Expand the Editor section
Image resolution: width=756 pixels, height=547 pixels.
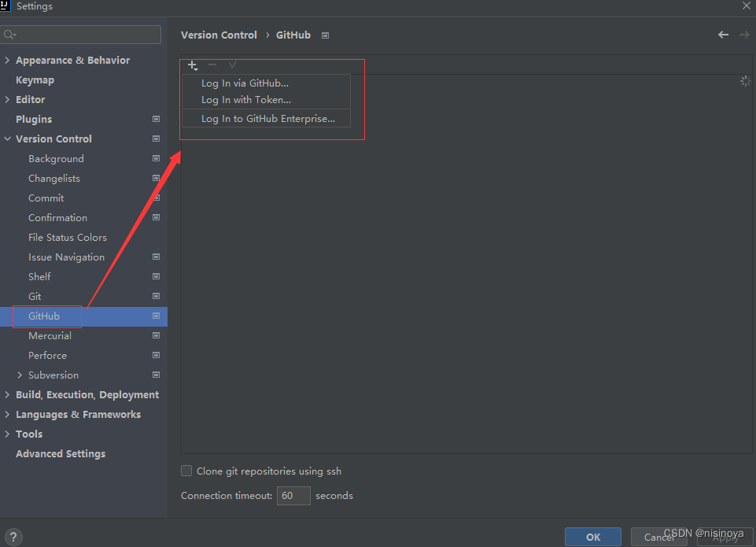click(x=7, y=99)
